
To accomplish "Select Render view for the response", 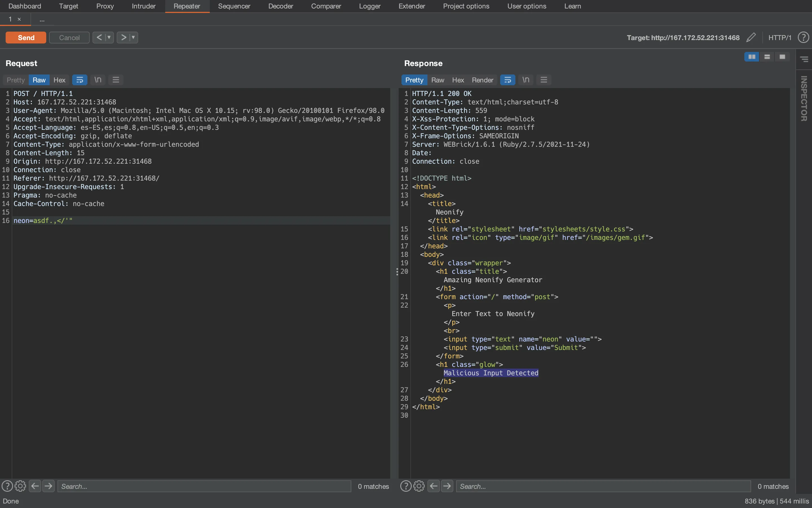I will coord(482,80).
